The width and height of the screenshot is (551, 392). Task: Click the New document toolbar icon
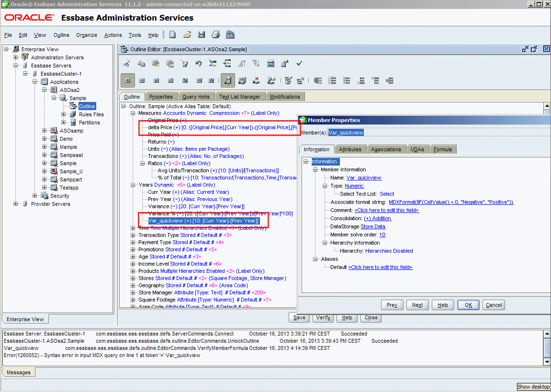(x=172, y=34)
